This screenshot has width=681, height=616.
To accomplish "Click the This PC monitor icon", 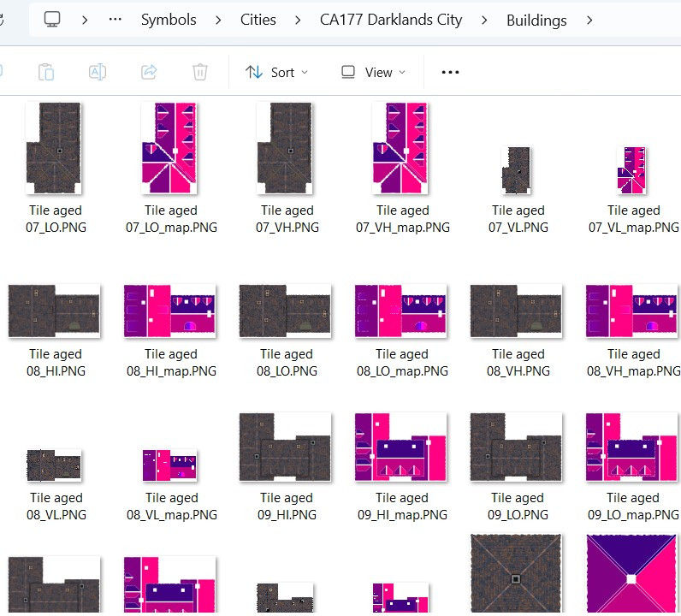I will [53, 19].
